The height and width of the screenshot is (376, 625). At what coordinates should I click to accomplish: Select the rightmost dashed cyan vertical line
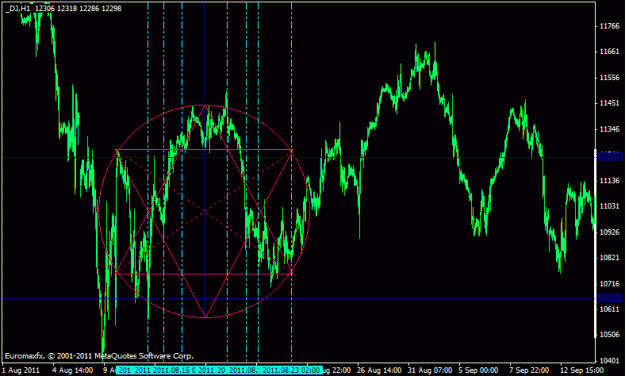[x=291, y=183]
